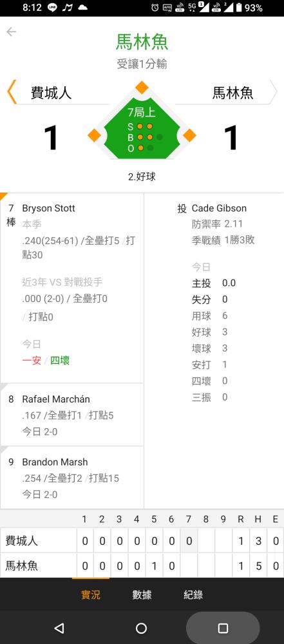Tap the third base diamond marker
The image size is (284, 644).
point(94,135)
